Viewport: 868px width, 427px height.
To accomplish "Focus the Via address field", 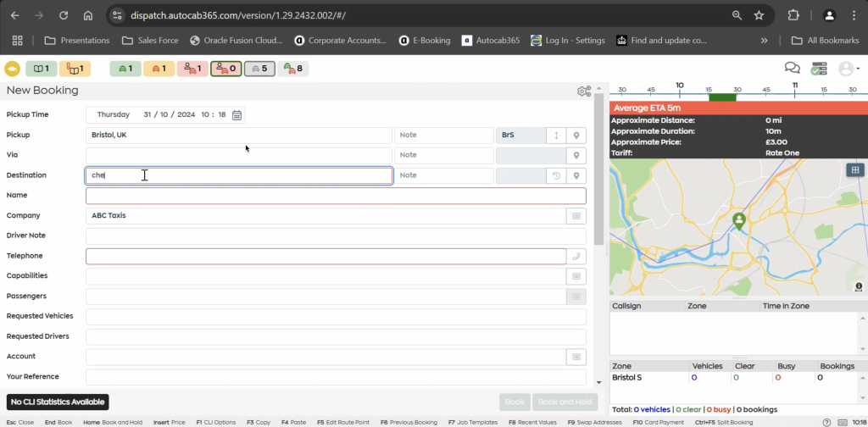I will coord(239,155).
